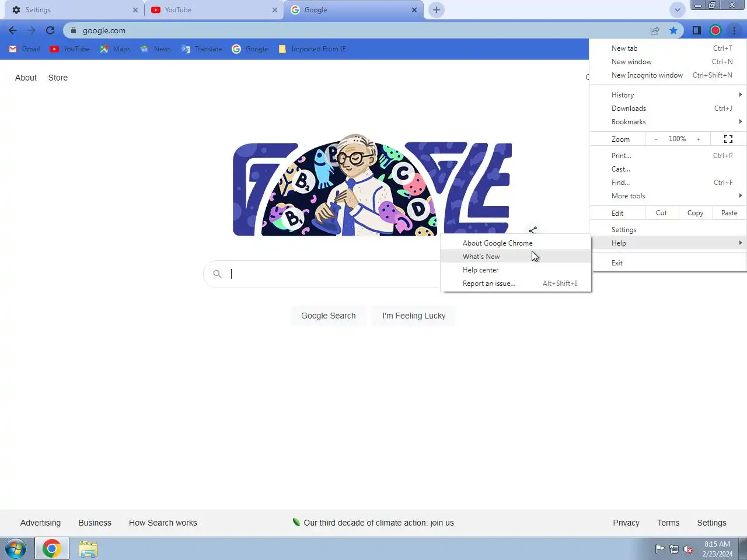Open the Advertising footer link

click(x=40, y=523)
